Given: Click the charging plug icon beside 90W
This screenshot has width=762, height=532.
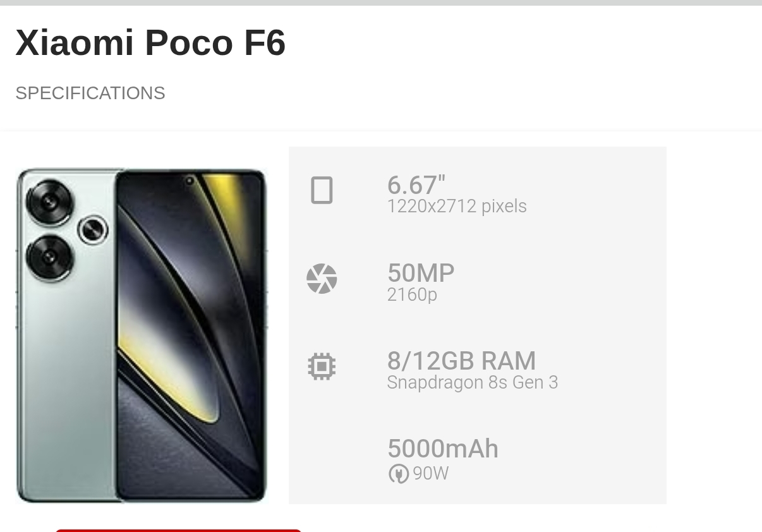Looking at the screenshot, I should pos(398,473).
